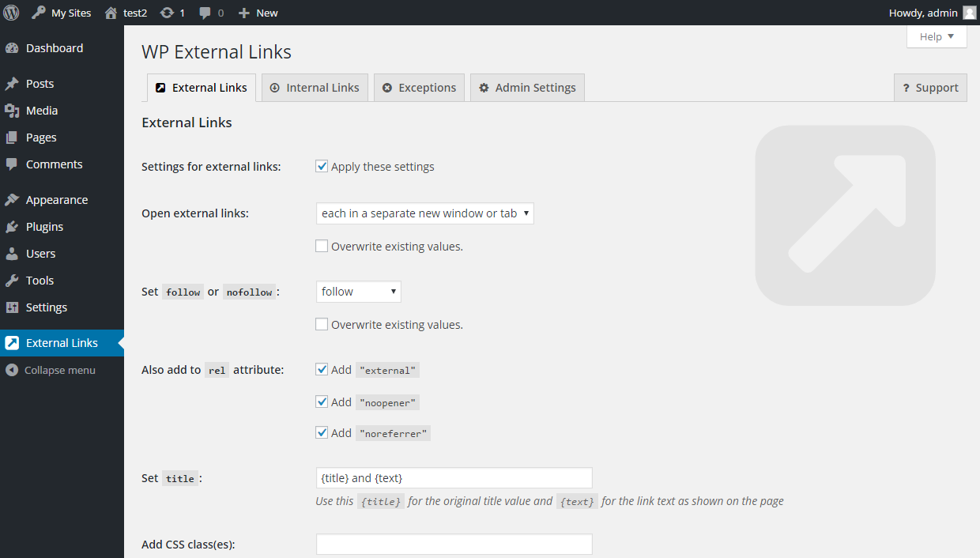This screenshot has height=558, width=980.
Task: Click the WordPress logo icon
Action: pos(12,13)
